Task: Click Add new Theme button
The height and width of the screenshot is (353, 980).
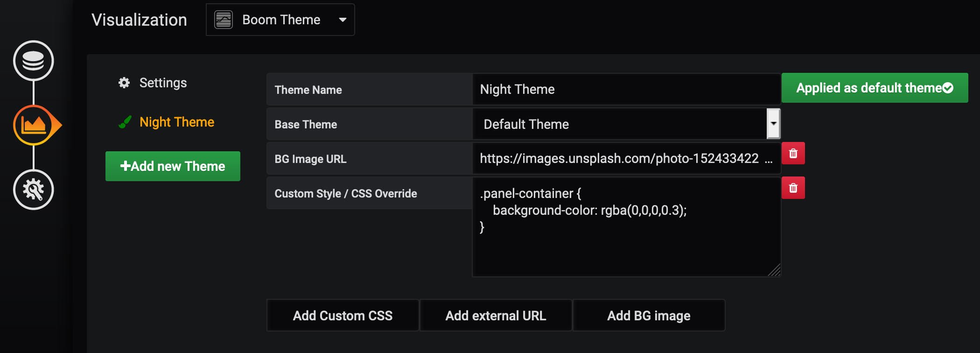Action: pyautogui.click(x=173, y=166)
